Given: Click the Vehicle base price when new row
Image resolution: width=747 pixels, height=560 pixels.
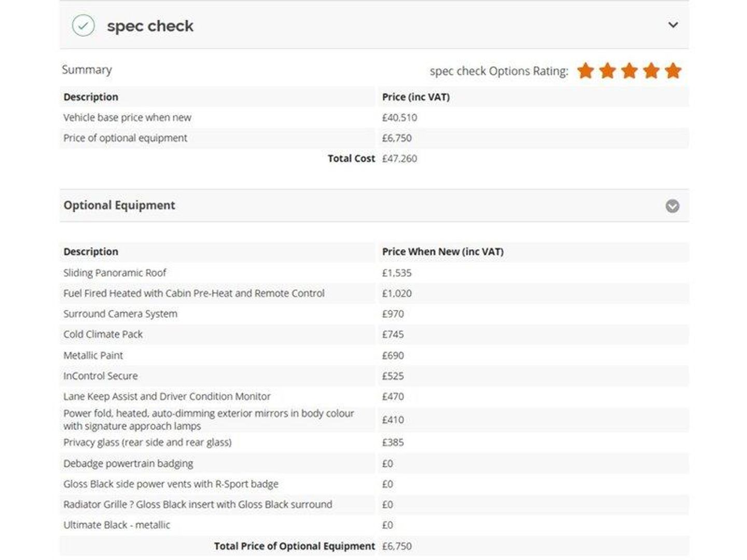Looking at the screenshot, I should pos(127,118).
